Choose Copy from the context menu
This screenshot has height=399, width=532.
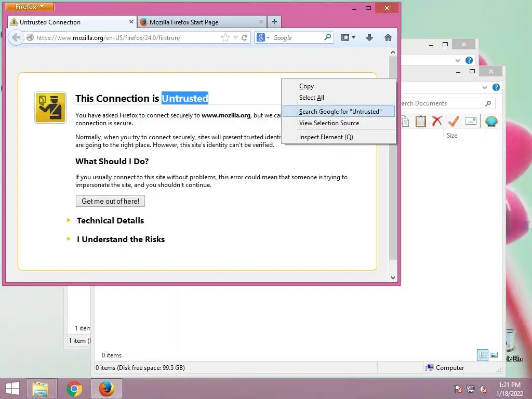(x=339, y=86)
